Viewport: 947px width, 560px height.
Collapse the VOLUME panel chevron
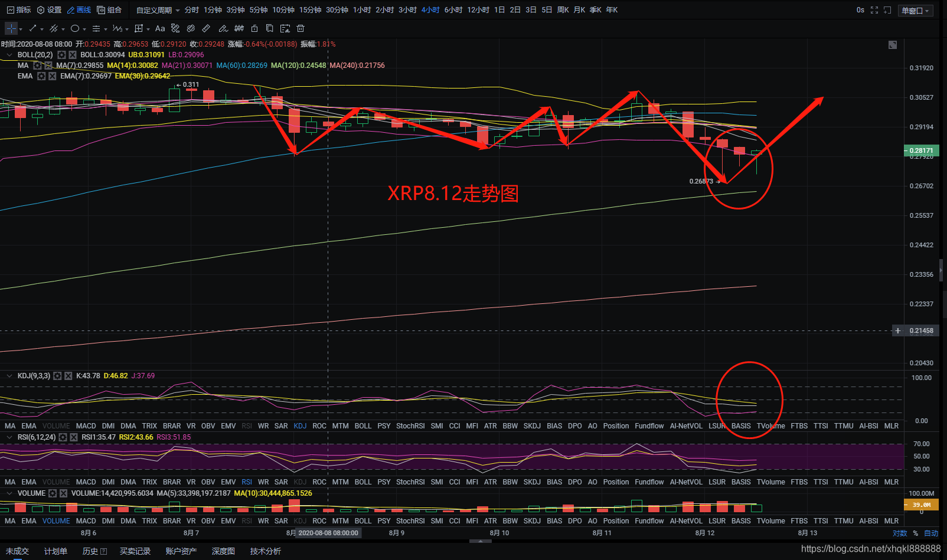(x=9, y=493)
